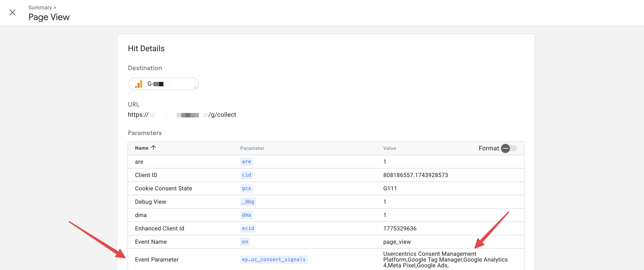Click the 'dma' parameter code chip
This screenshot has height=270, width=644.
coord(246,215)
